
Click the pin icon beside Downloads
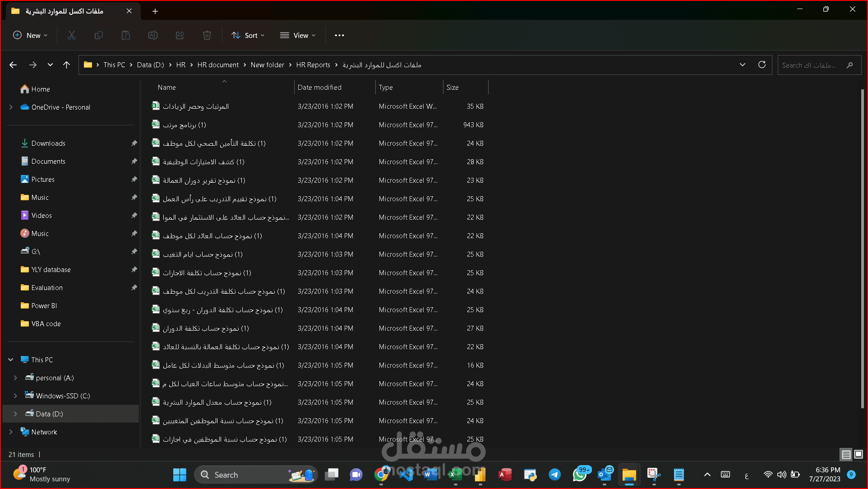pos(134,143)
